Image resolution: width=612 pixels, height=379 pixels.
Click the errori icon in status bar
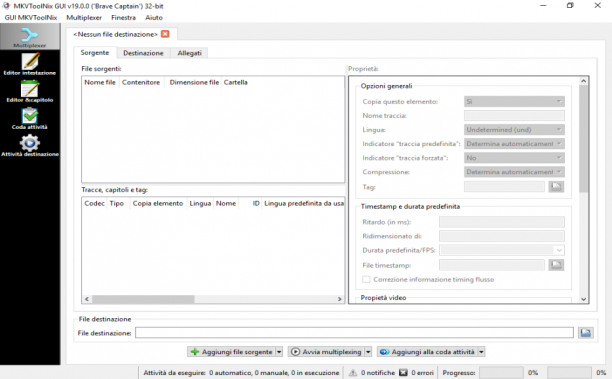pos(404,373)
